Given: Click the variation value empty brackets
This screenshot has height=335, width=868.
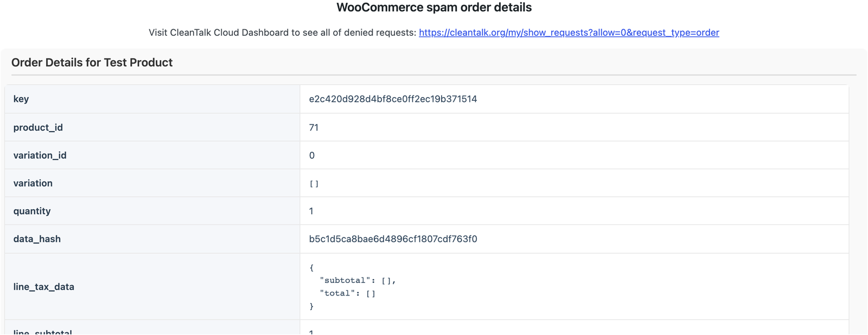Looking at the screenshot, I should click(x=314, y=184).
